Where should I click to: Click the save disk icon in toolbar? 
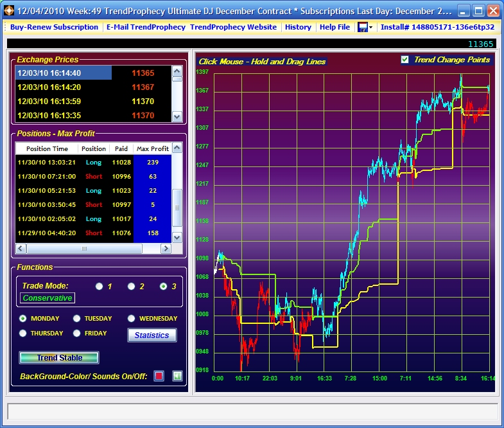click(x=363, y=27)
